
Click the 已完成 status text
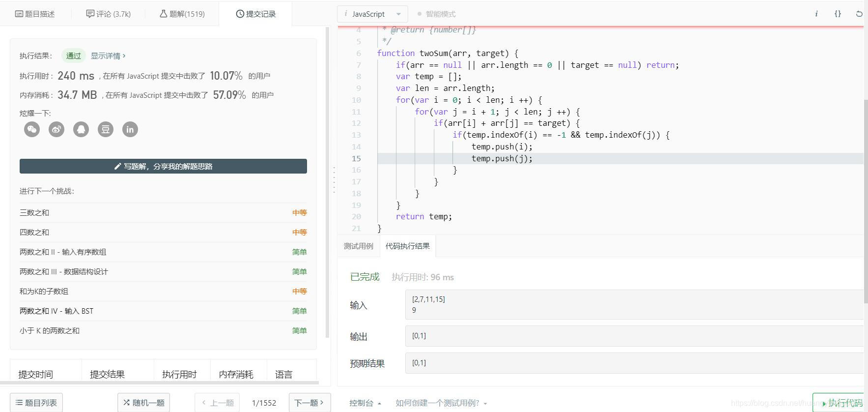364,277
